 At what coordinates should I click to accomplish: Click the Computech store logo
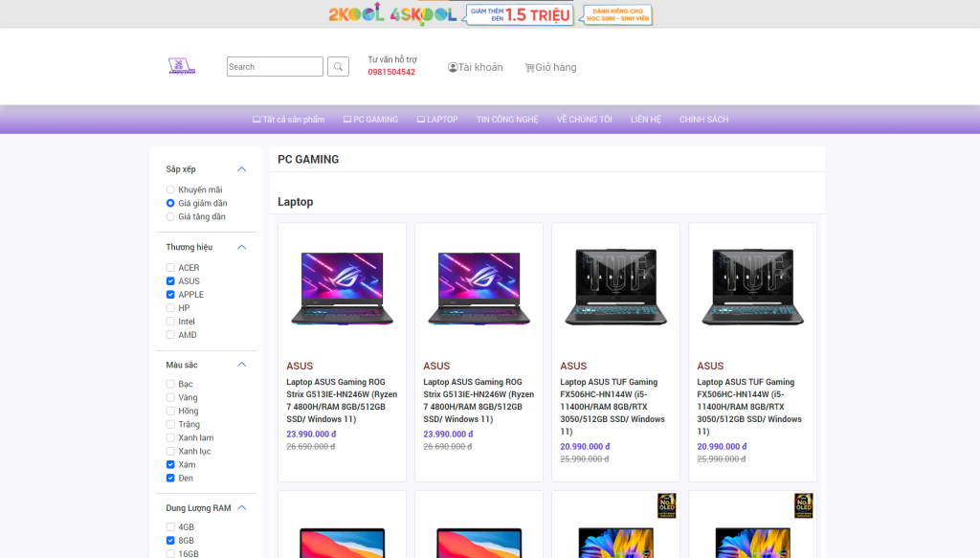pos(182,66)
